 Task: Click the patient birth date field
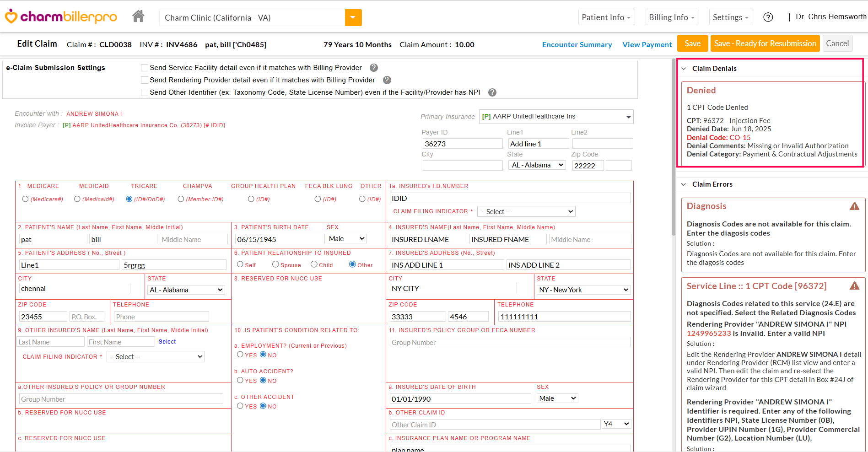pyautogui.click(x=280, y=239)
